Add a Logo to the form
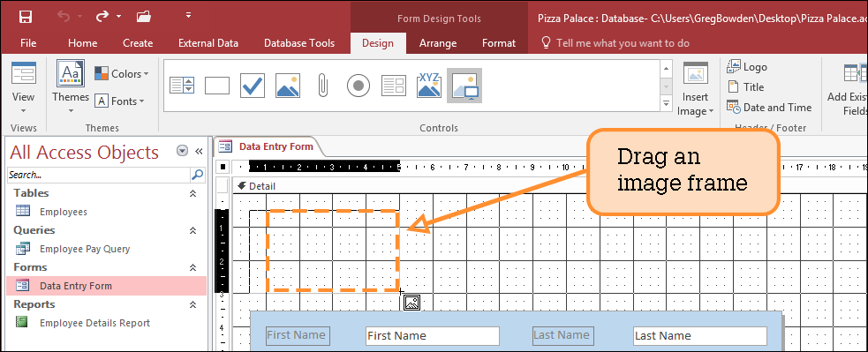This screenshot has height=352, width=868. coord(747,67)
